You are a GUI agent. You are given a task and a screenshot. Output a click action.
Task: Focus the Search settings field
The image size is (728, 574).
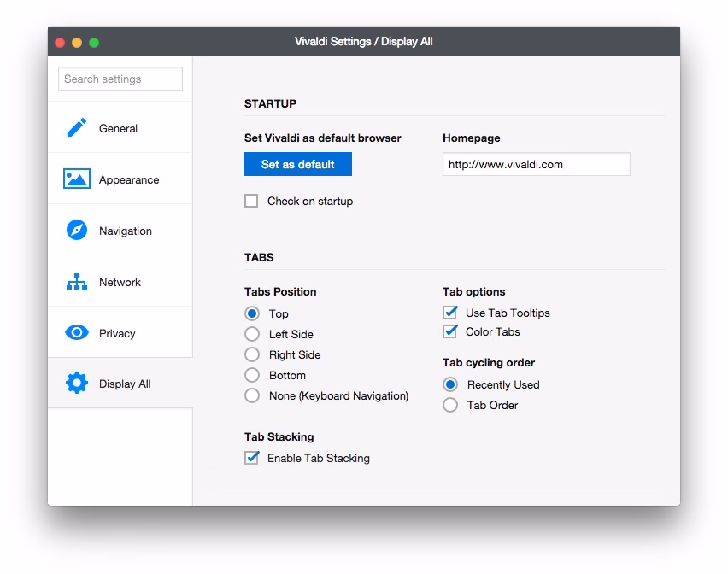tap(120, 79)
